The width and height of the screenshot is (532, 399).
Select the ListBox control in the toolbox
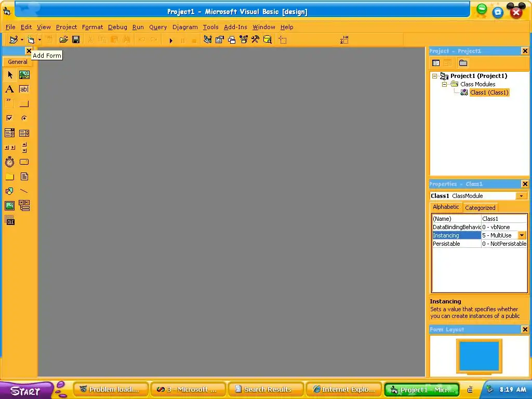(24, 132)
